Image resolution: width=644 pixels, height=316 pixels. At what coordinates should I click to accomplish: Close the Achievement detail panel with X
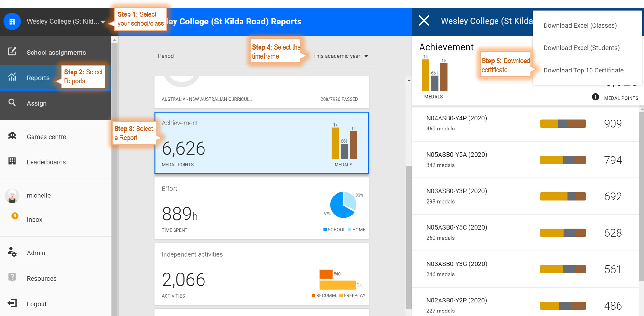[424, 21]
